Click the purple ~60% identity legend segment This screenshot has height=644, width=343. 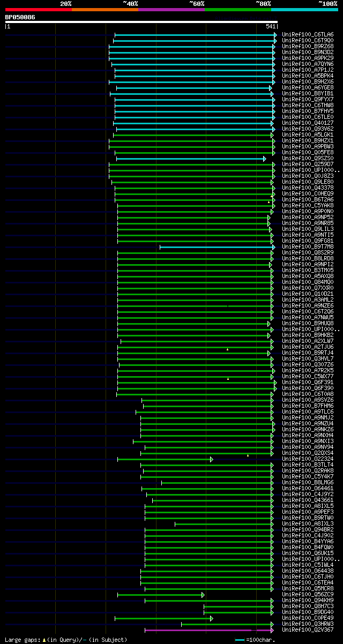[171, 10]
